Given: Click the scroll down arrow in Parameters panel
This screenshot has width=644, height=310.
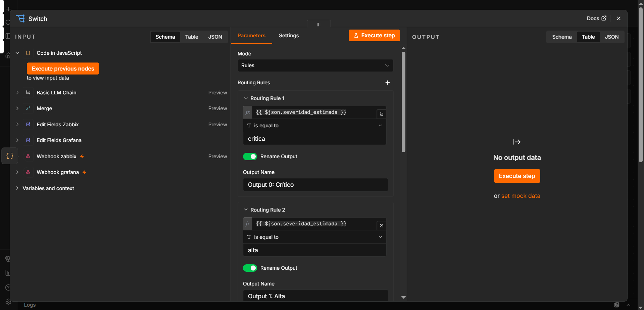Looking at the screenshot, I should [403, 297].
